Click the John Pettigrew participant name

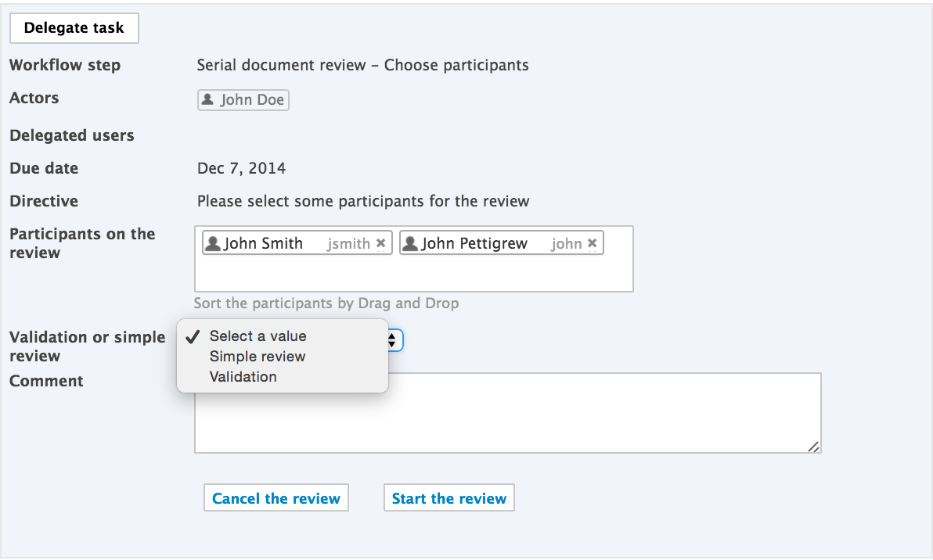click(x=474, y=244)
